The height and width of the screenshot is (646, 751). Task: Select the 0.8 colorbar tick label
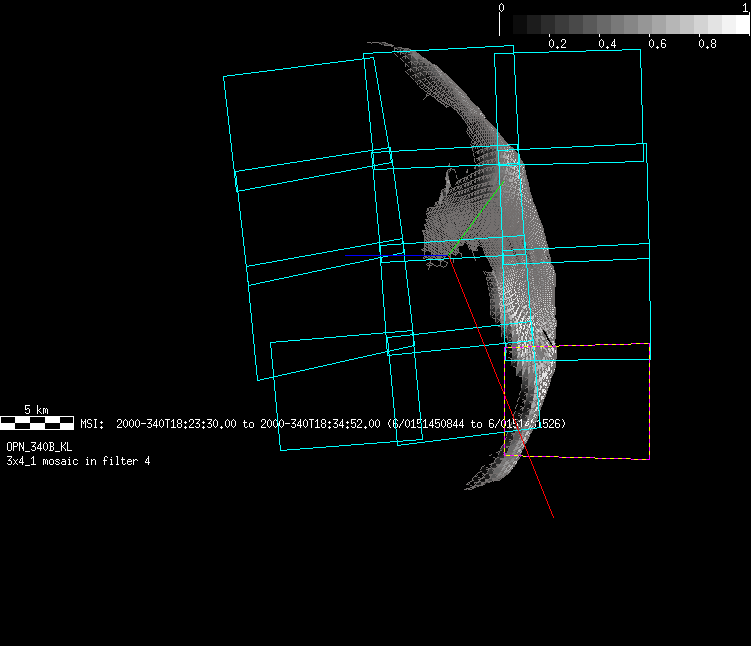[x=706, y=45]
